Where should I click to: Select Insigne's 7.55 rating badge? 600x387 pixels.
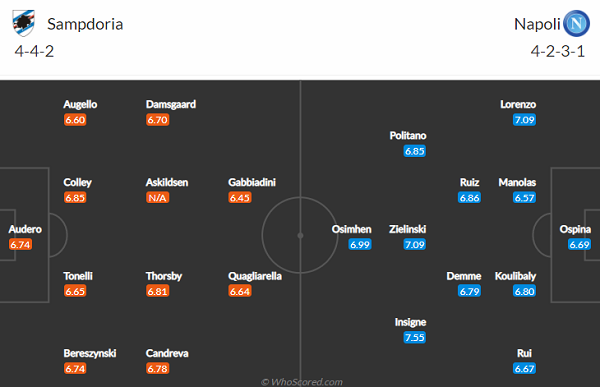[414, 337]
